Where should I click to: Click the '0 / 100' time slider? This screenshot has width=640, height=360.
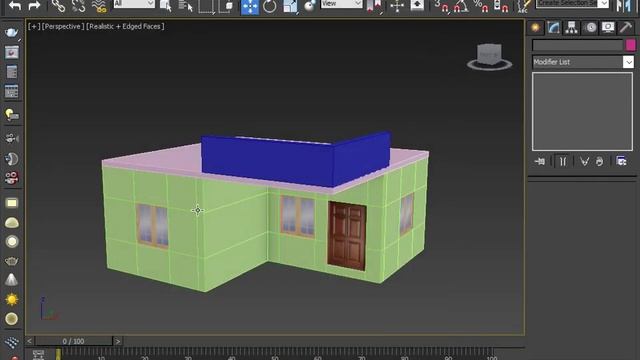click(x=73, y=341)
